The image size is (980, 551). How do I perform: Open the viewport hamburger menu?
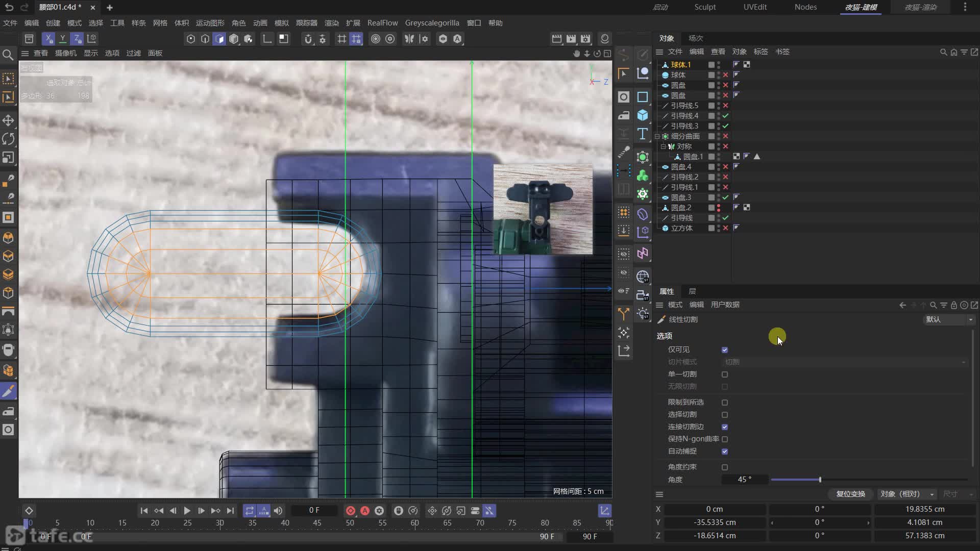(x=25, y=54)
